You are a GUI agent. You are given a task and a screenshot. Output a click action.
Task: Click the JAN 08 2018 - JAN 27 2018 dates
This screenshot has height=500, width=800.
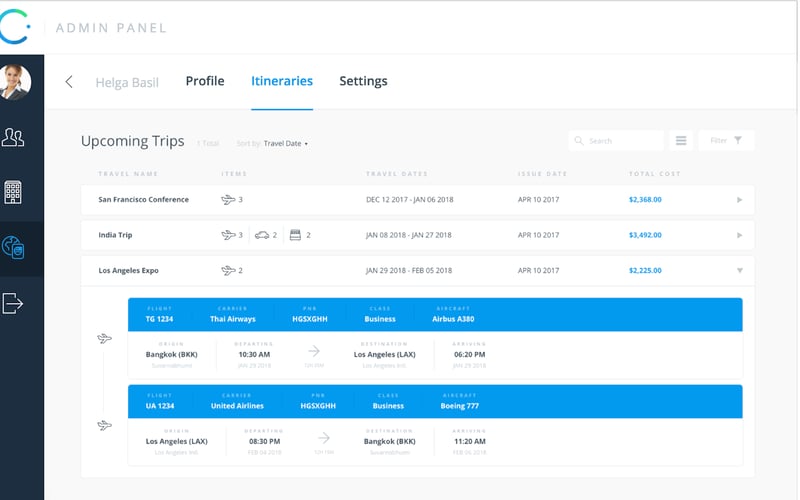pos(409,235)
